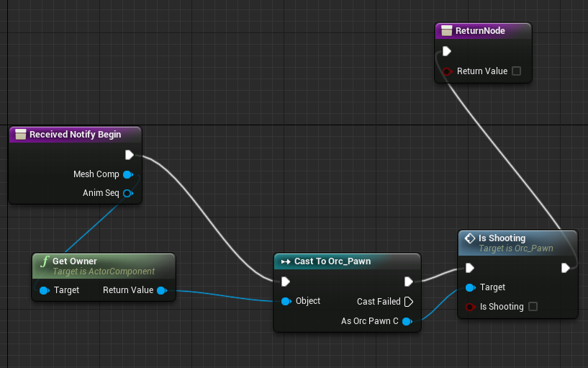588x368 pixels.
Task: Click the red Is Shooting boolean pin
Action: click(x=470, y=307)
